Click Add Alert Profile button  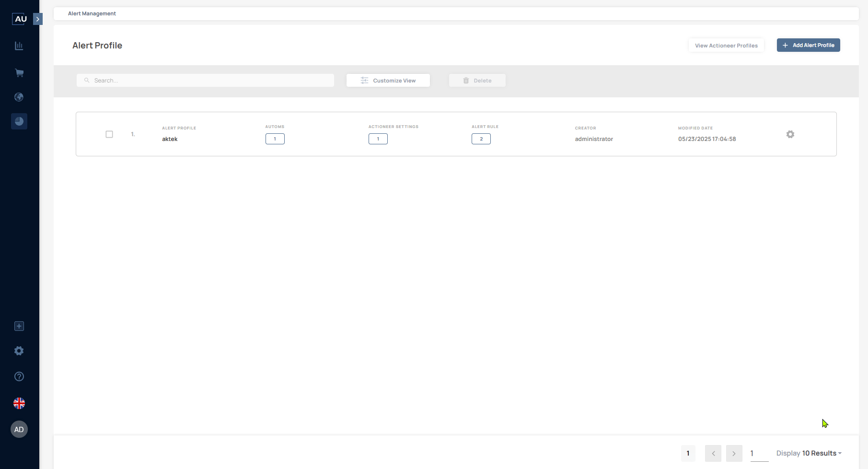pos(808,45)
